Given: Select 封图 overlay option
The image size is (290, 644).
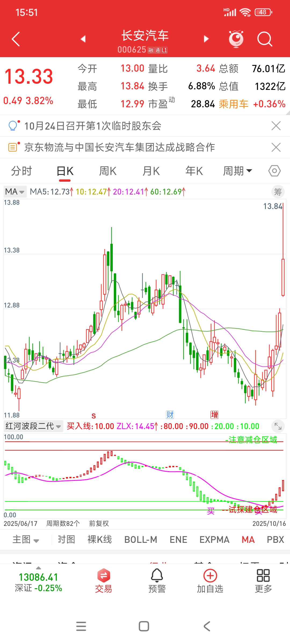Looking at the screenshot, I should [66, 540].
